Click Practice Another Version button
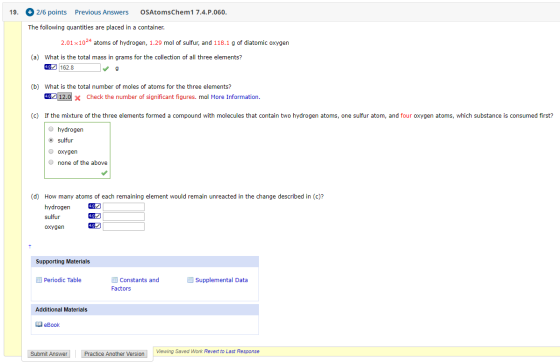 tap(114, 354)
